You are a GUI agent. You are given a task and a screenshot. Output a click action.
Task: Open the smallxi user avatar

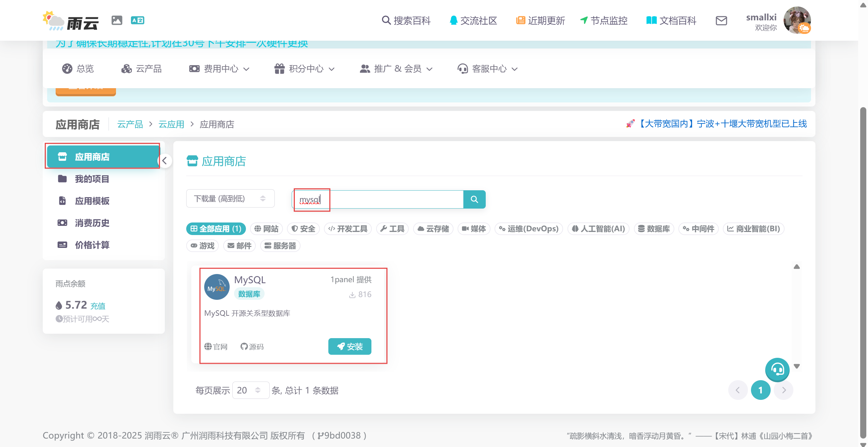coord(796,20)
